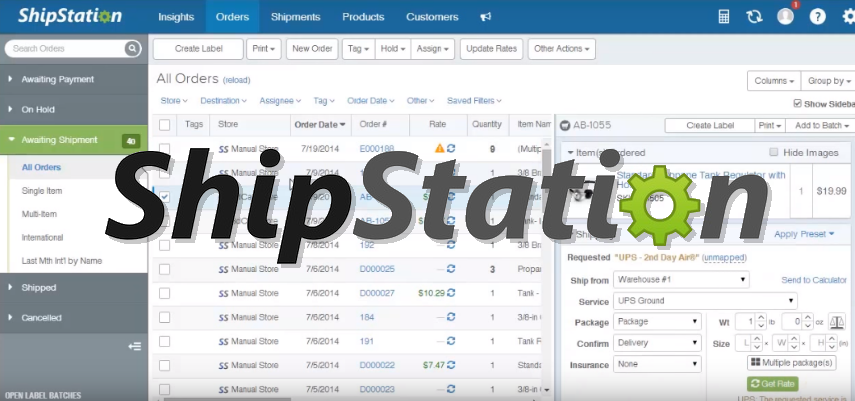Screen dimensions: 855x401
Task: Open the Package type dropdown
Action: click(x=657, y=322)
